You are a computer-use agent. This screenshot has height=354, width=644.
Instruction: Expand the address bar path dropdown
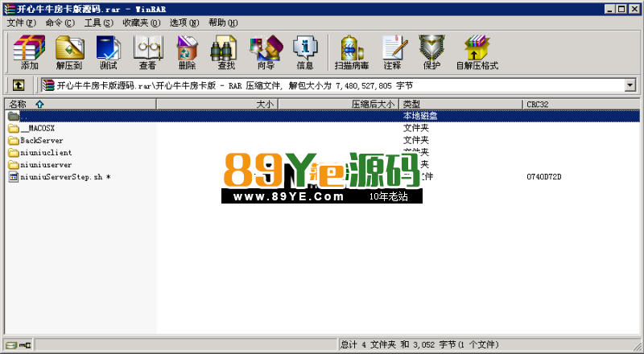pyautogui.click(x=630, y=85)
